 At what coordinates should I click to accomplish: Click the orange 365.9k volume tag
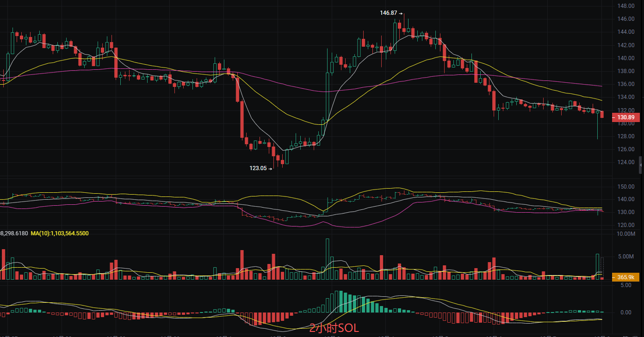626,277
